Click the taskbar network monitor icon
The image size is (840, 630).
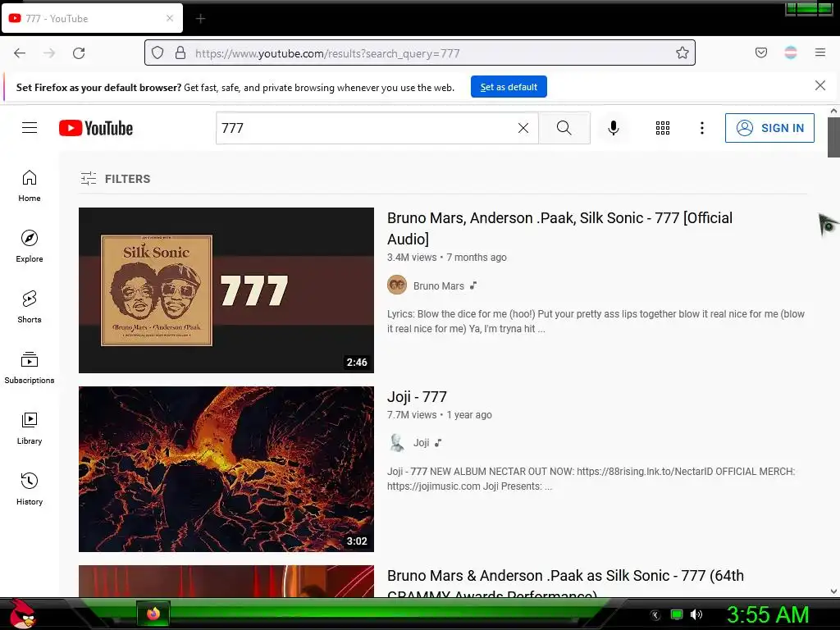pos(677,614)
